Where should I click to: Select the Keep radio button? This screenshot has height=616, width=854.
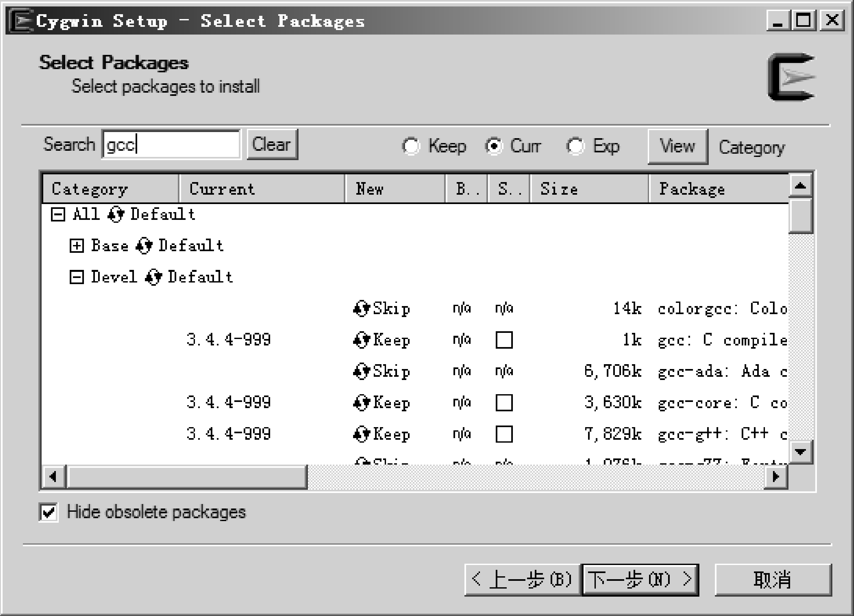click(411, 146)
